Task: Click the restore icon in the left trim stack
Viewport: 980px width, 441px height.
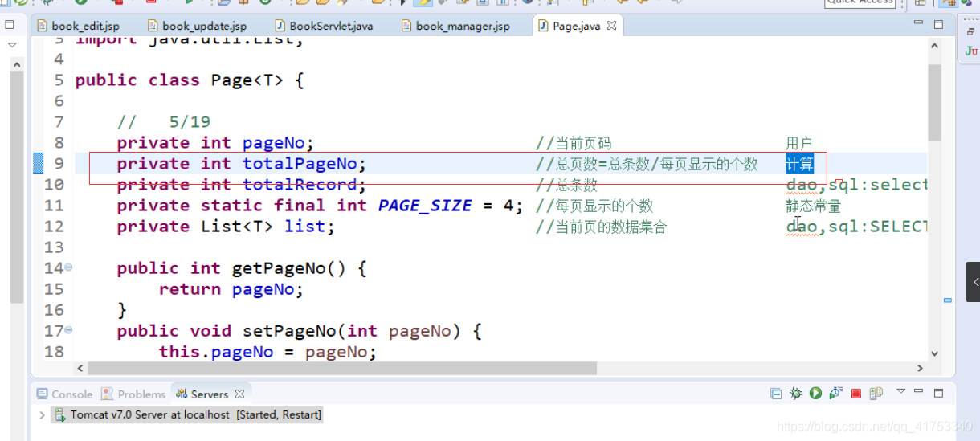Action: [10, 25]
